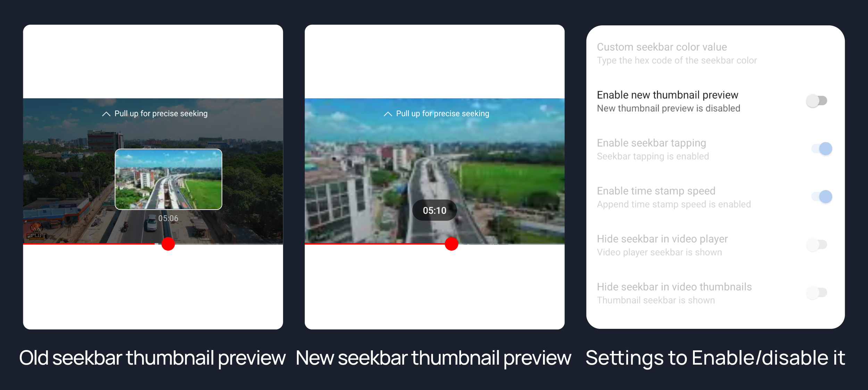The image size is (868, 390).
Task: Click the played red portion of old seekbar
Action: tap(89, 244)
